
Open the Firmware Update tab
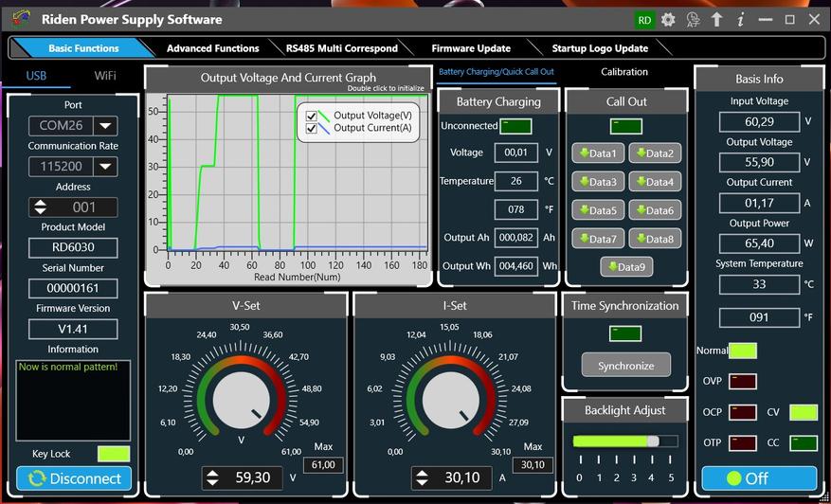(x=470, y=48)
